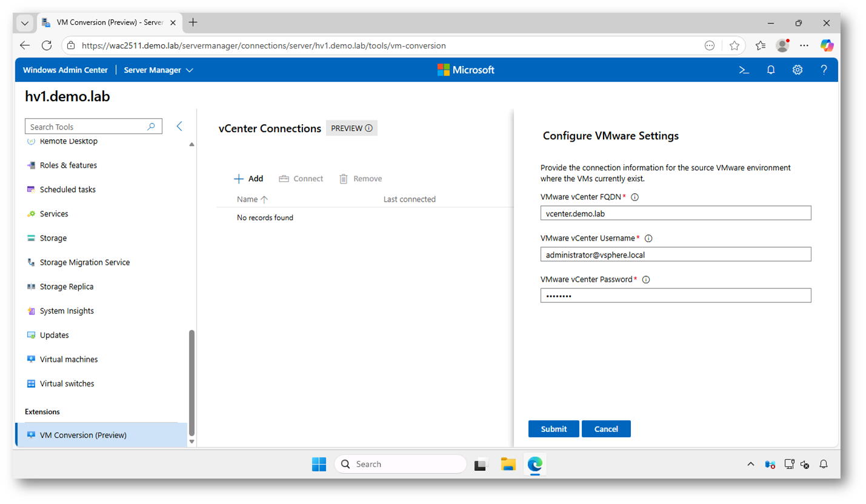866x504 pixels.
Task: Collapse the tools sidebar with chevron
Action: [x=179, y=126]
